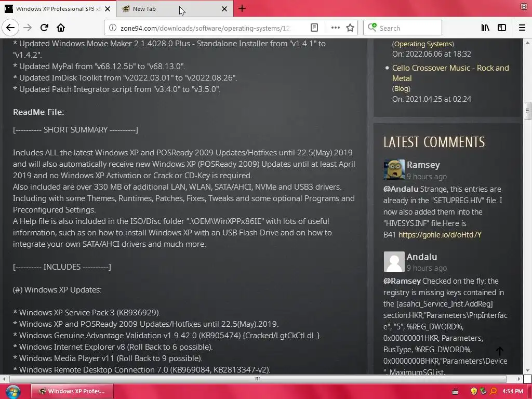Close the browser window
Screen dimensions: 532x399
(524, 6)
